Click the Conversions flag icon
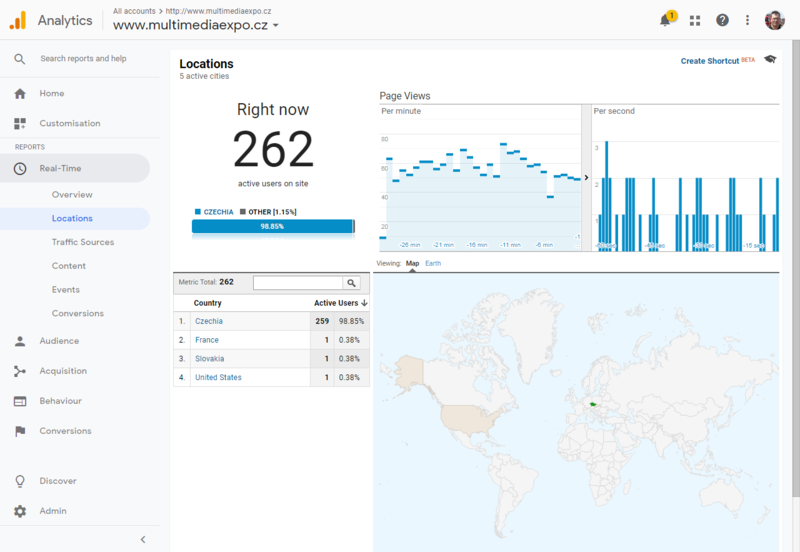 point(20,431)
